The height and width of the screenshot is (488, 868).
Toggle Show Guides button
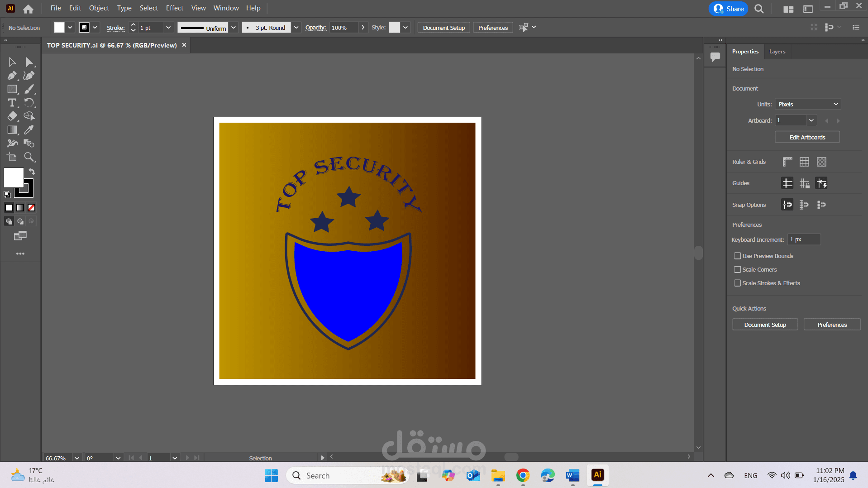(787, 183)
